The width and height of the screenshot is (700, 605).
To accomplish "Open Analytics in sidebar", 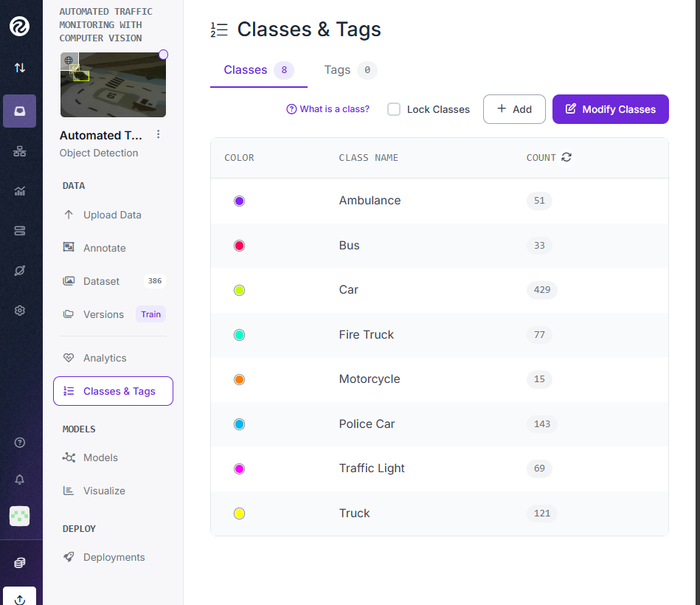I will (113, 358).
